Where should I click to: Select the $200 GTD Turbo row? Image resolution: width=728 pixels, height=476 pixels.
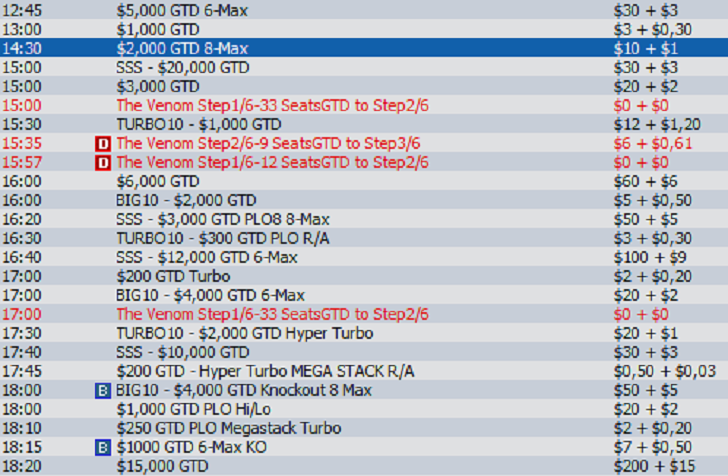pos(173,276)
